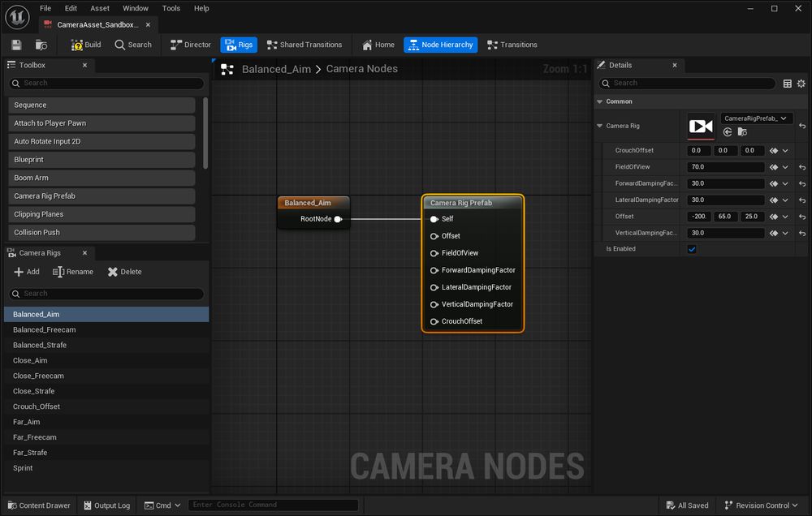This screenshot has width=812, height=516.
Task: Open the File menu
Action: tap(45, 8)
